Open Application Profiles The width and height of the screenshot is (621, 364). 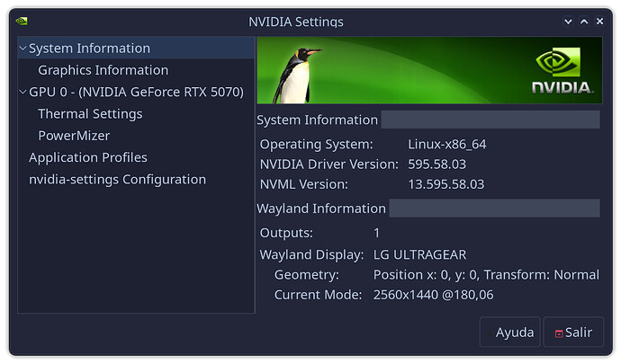[x=88, y=157]
